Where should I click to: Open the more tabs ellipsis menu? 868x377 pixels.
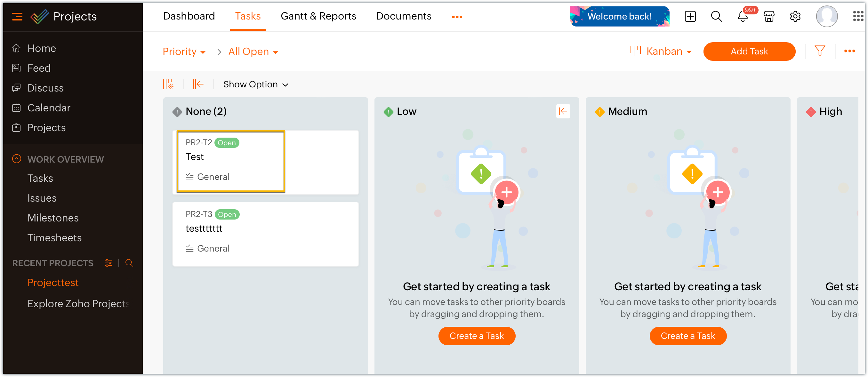point(457,17)
